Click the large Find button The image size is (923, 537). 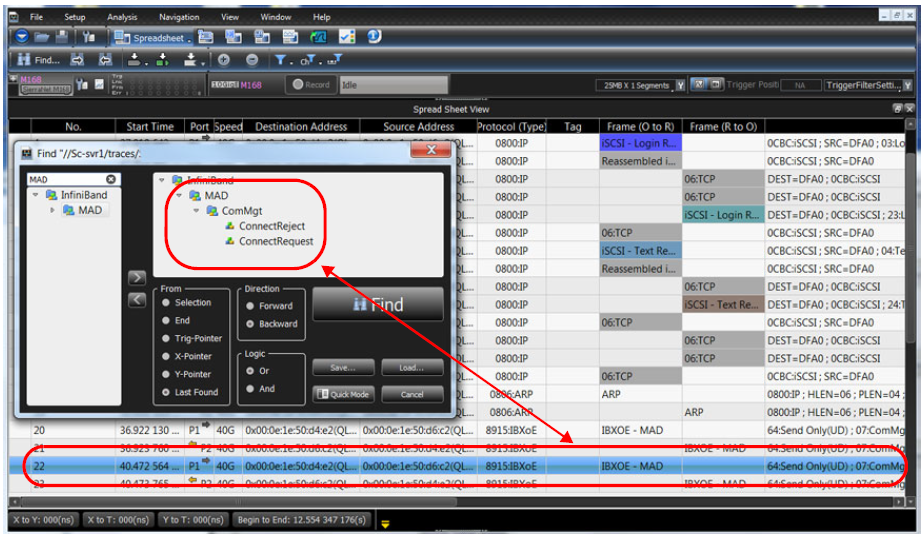point(378,304)
